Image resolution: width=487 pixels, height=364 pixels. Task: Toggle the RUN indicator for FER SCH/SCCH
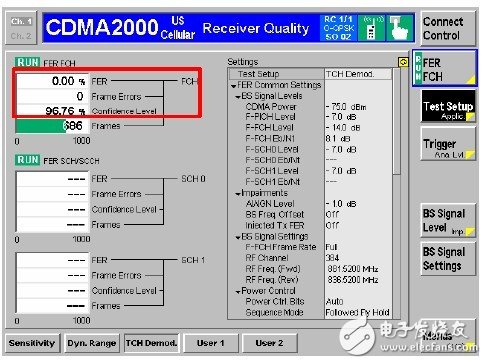pos(27,160)
